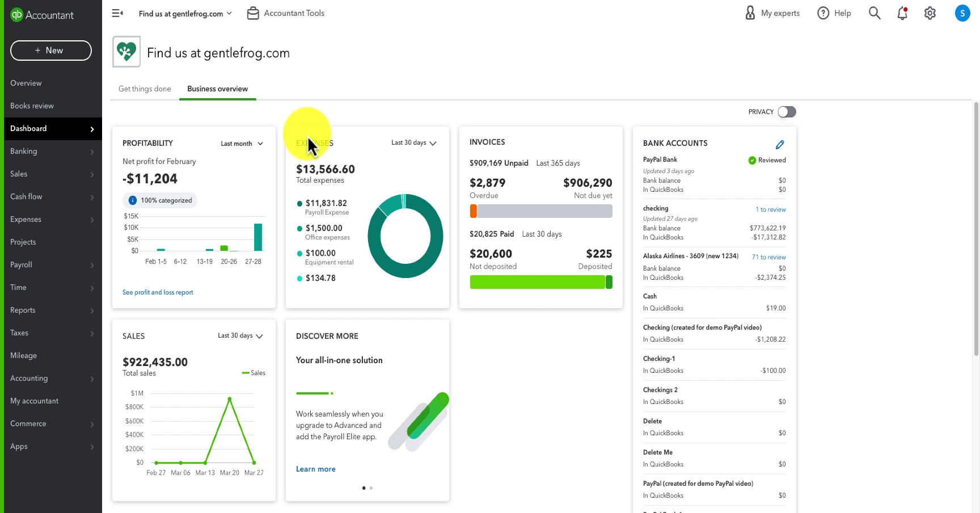This screenshot has width=980, height=513.
Task: Open the Help menu
Action: pyautogui.click(x=834, y=13)
